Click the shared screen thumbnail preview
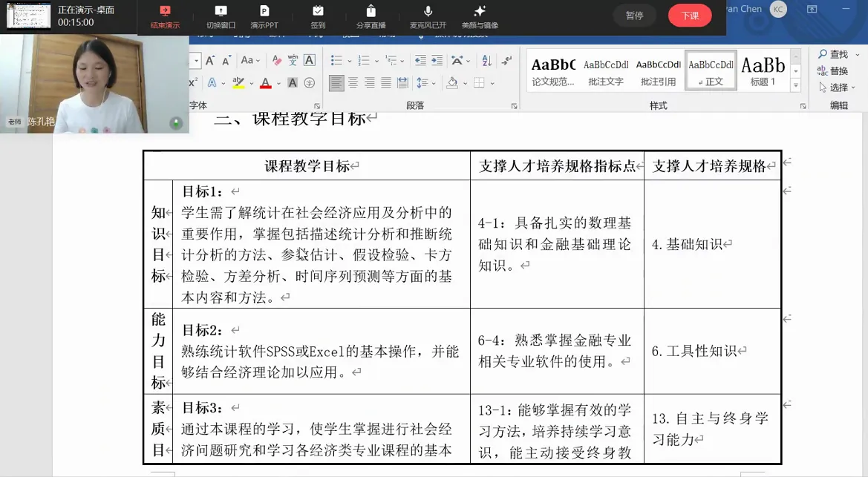 pyautogui.click(x=29, y=16)
